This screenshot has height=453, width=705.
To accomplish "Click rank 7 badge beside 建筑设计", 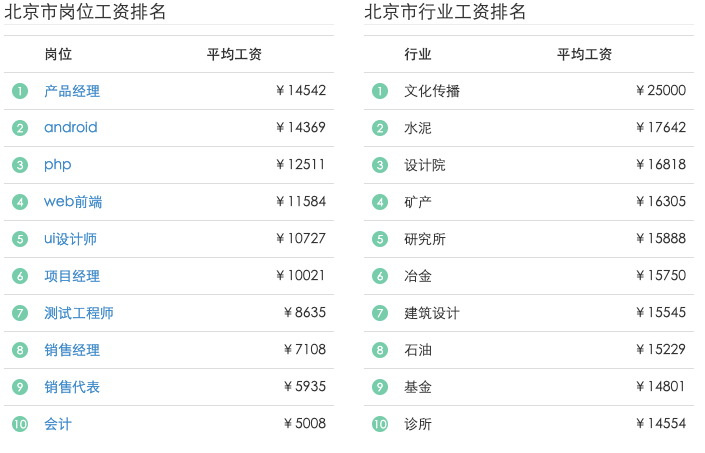I will (380, 313).
